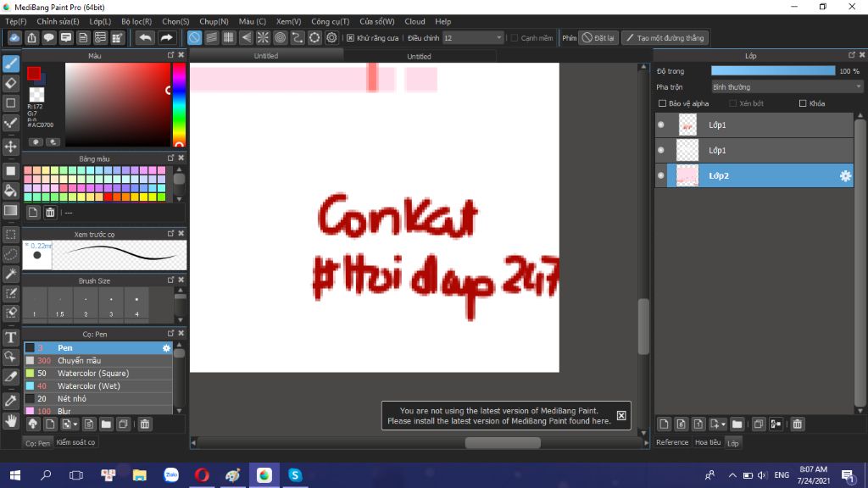
Task: Switch to Reference panel tab
Action: (x=672, y=442)
